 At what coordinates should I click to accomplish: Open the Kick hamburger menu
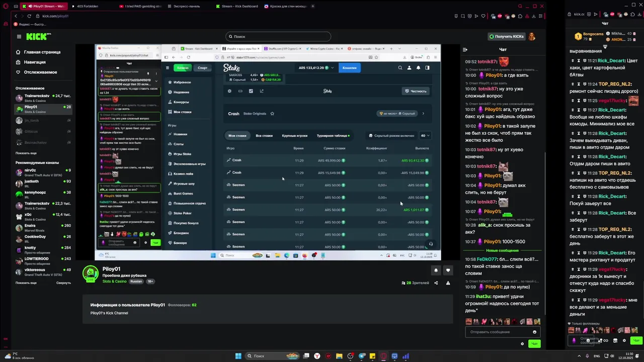click(19, 36)
